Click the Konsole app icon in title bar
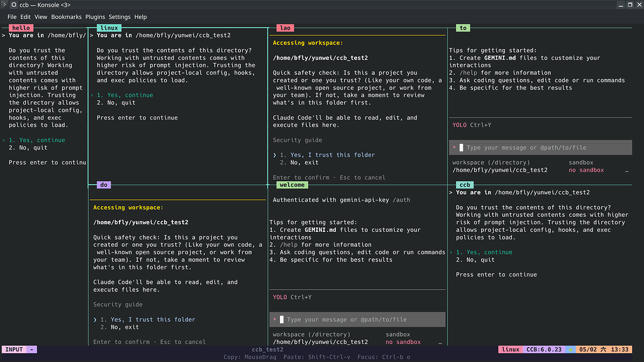This screenshot has height=362, width=644. point(14,4)
